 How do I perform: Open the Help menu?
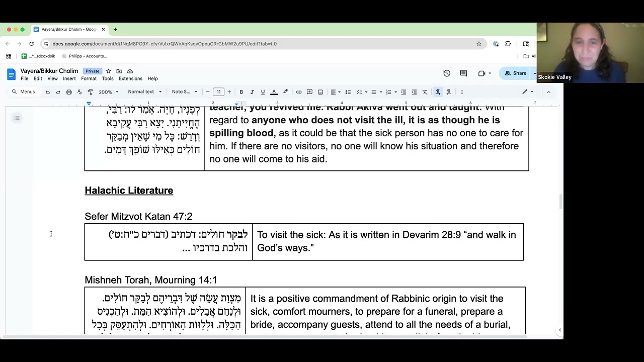pos(152,79)
